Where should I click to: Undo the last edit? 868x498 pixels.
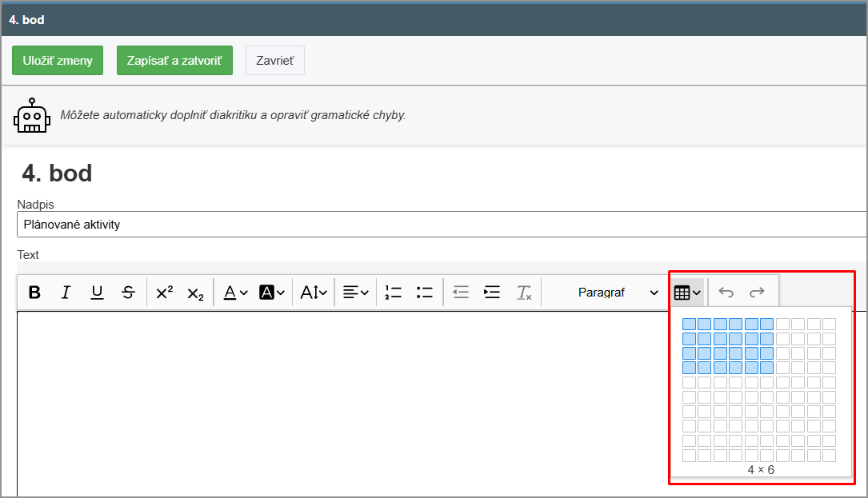coord(726,293)
